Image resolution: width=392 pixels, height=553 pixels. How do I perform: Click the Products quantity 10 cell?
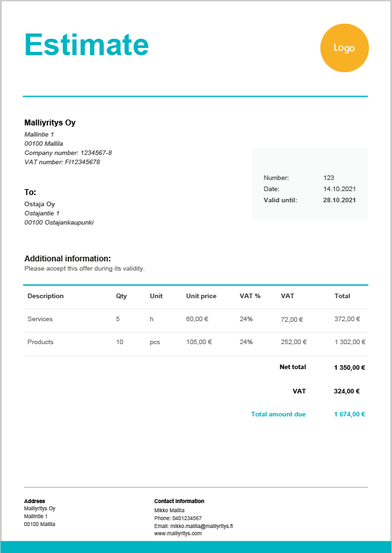click(x=120, y=342)
